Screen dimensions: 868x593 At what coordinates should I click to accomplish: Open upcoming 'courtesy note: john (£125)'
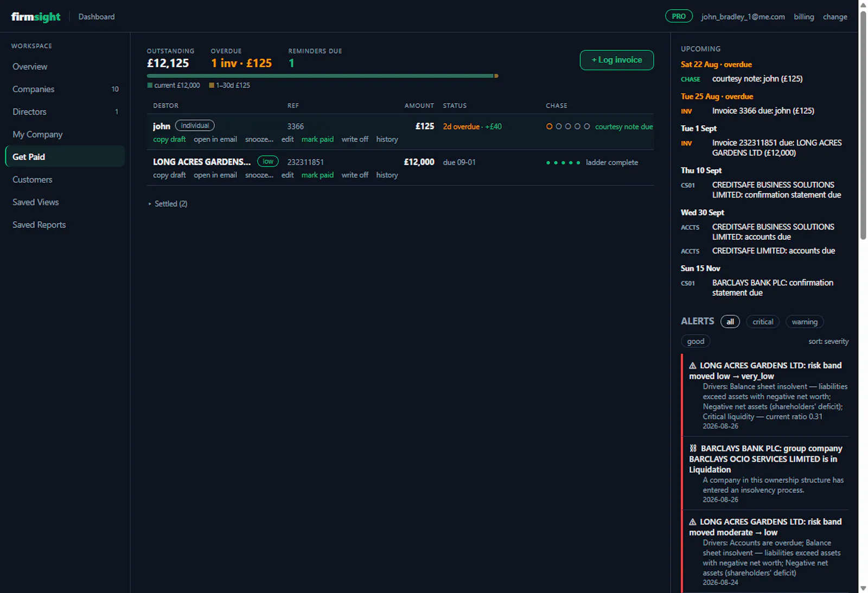point(757,79)
